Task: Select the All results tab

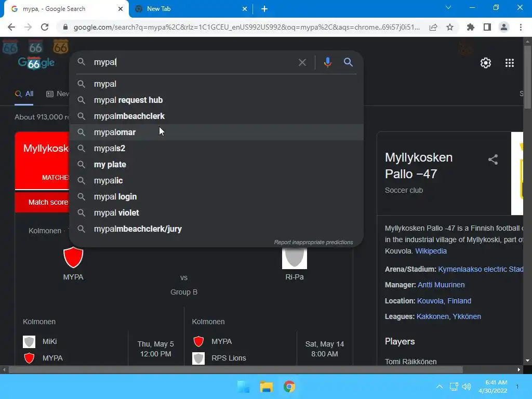Action: click(24, 94)
